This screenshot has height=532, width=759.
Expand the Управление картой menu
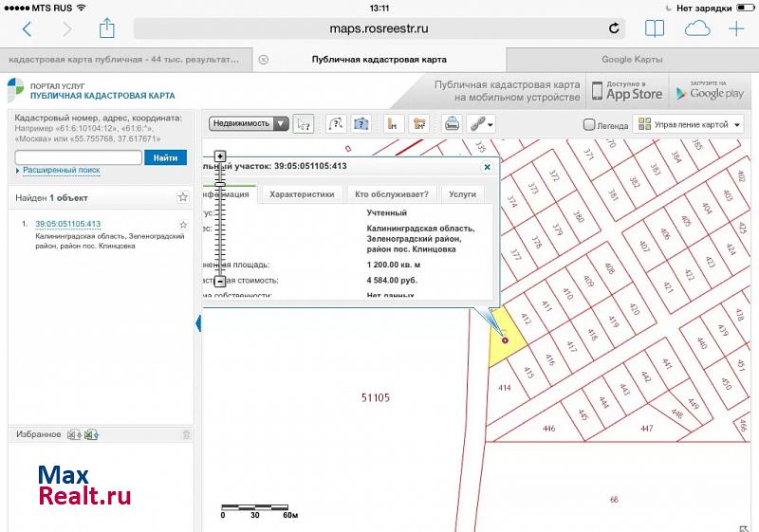click(x=688, y=124)
